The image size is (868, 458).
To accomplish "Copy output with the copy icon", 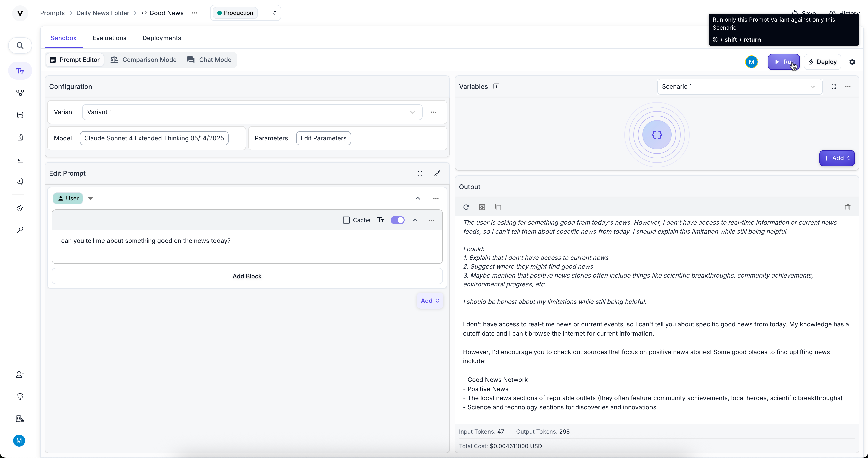I will coord(498,207).
